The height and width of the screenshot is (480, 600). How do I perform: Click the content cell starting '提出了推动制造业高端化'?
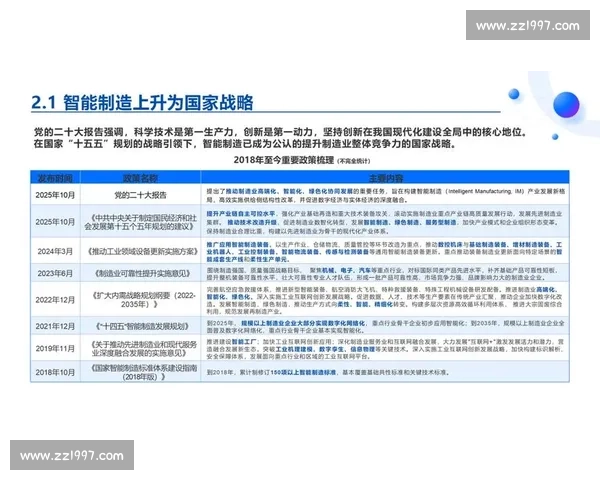coord(386,195)
